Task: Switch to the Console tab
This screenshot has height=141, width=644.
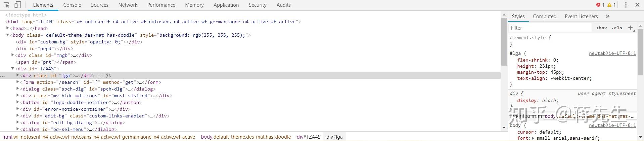Action: click(x=72, y=5)
